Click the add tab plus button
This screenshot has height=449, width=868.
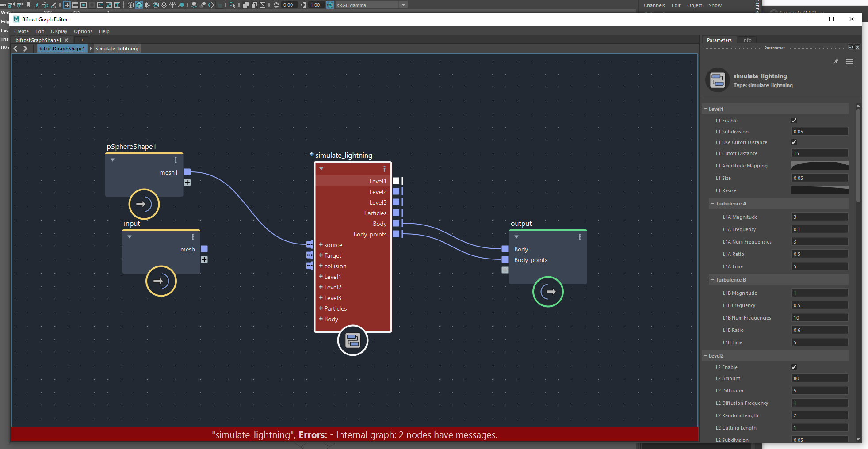pos(82,40)
